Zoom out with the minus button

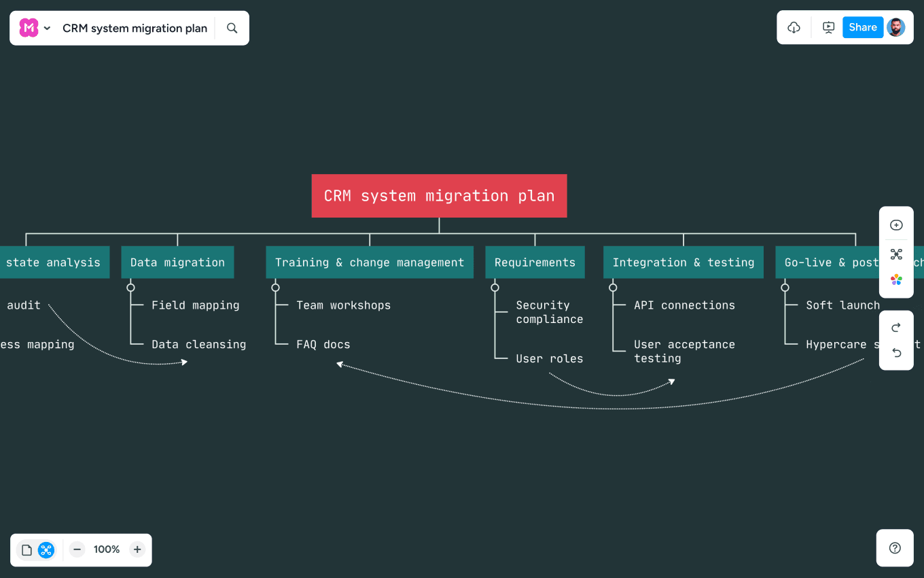77,549
